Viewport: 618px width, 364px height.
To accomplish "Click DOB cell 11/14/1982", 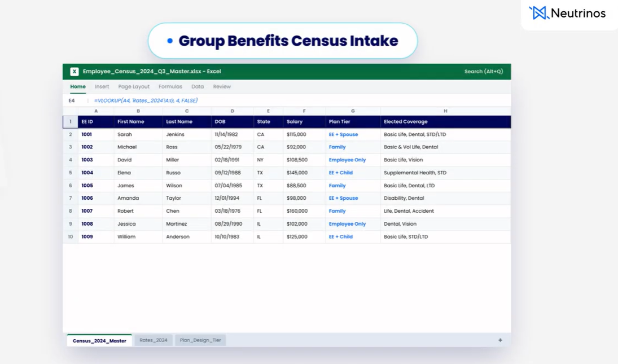I will pos(233,134).
